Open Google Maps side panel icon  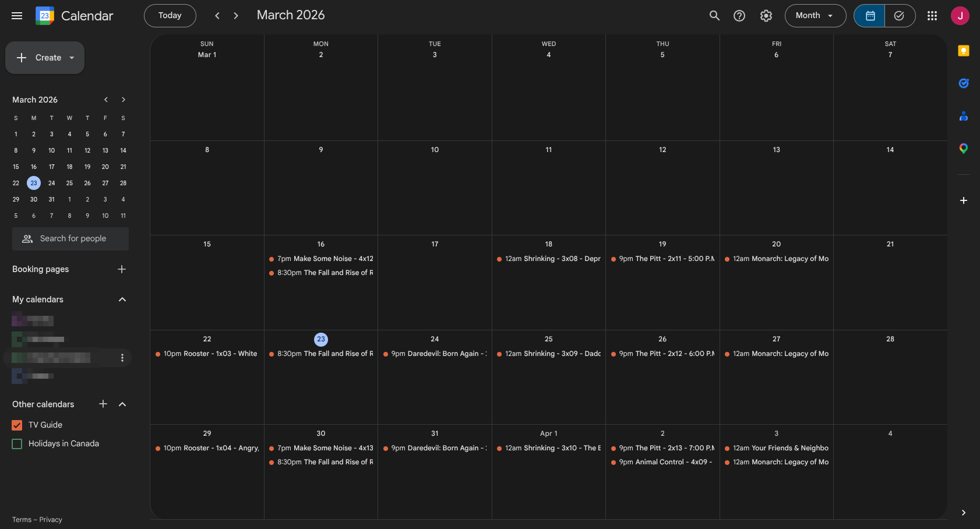964,149
